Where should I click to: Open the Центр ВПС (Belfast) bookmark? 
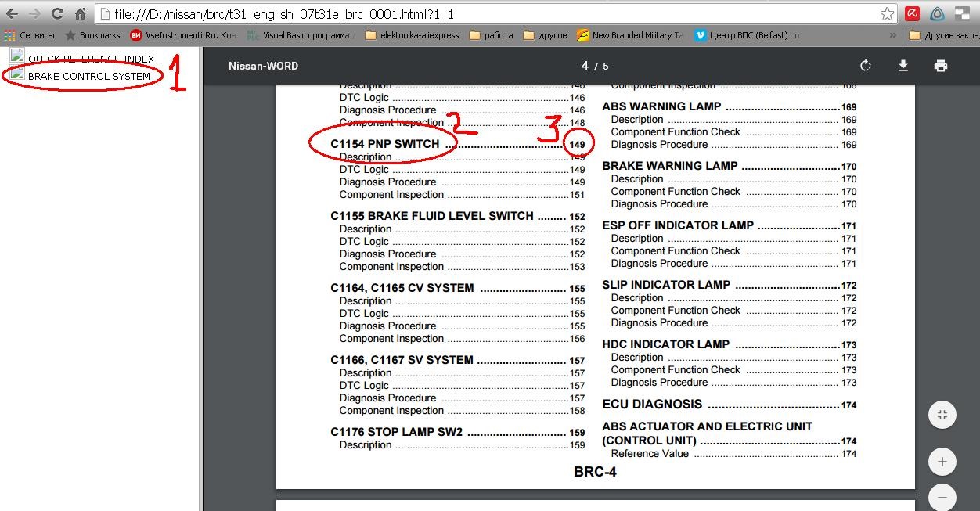[x=747, y=35]
